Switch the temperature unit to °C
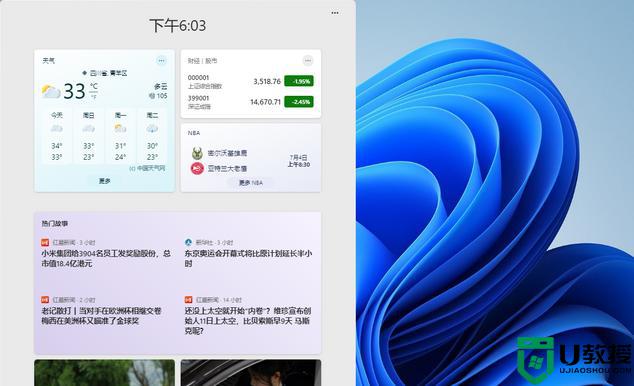Screen dimensions: 634x386 [94, 86]
